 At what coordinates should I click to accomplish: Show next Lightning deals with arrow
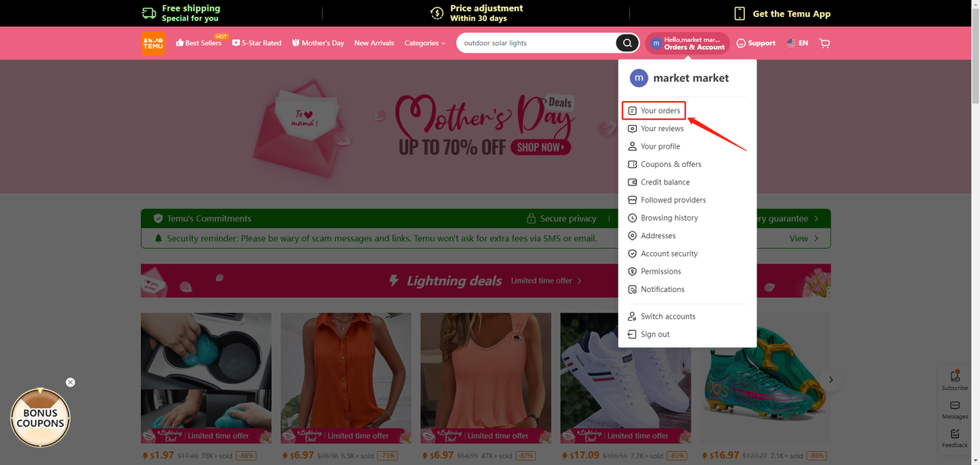pyautogui.click(x=830, y=380)
